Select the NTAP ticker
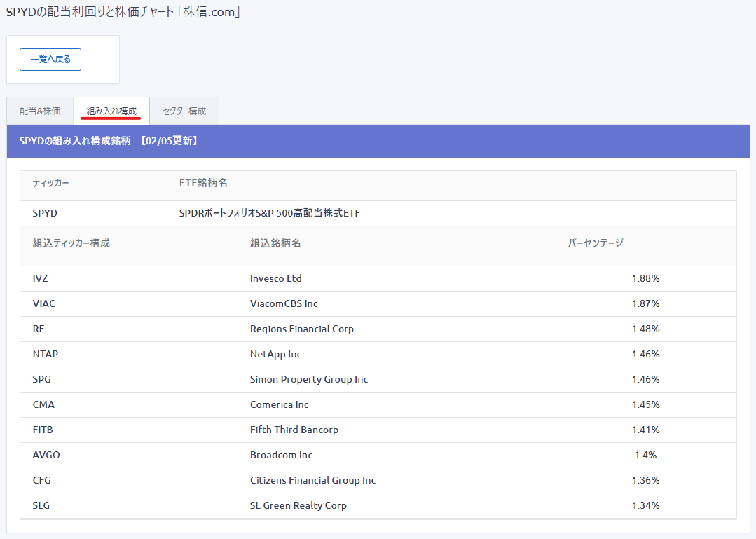The height and width of the screenshot is (539, 756). pyautogui.click(x=46, y=354)
